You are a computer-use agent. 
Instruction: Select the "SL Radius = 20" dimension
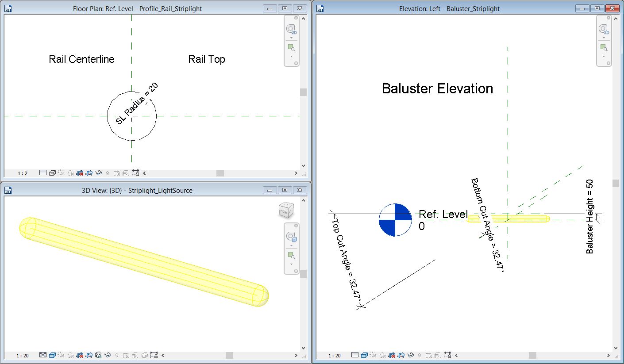(x=137, y=103)
